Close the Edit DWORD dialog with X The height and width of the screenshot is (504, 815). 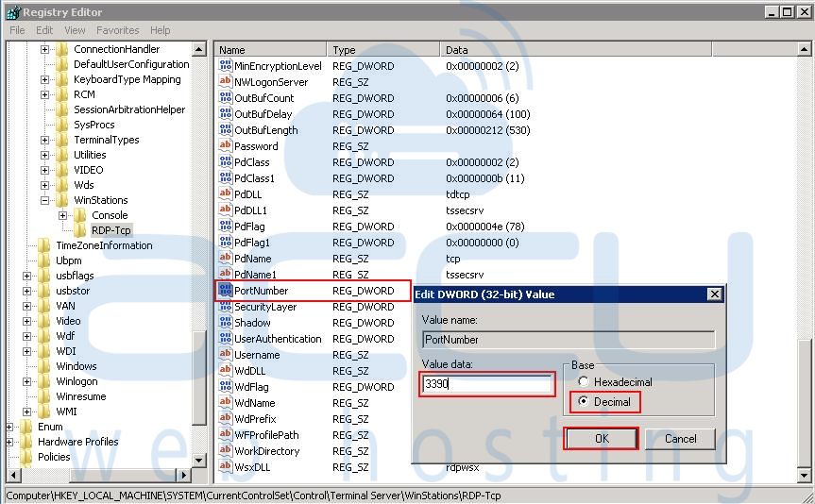[715, 294]
